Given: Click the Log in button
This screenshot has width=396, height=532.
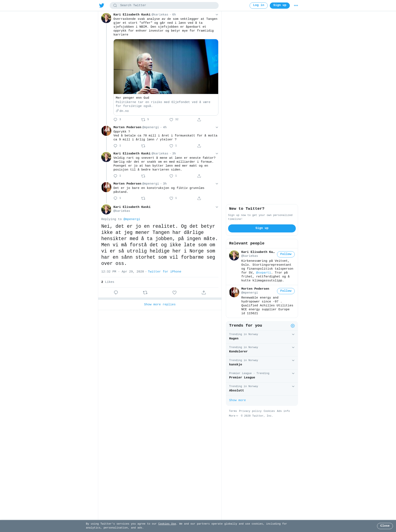Looking at the screenshot, I should click(258, 5).
